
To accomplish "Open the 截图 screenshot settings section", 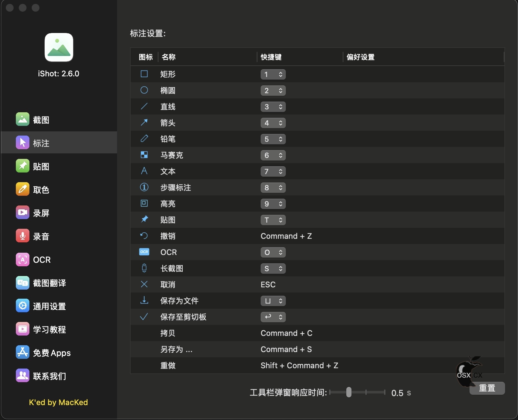I will point(59,120).
